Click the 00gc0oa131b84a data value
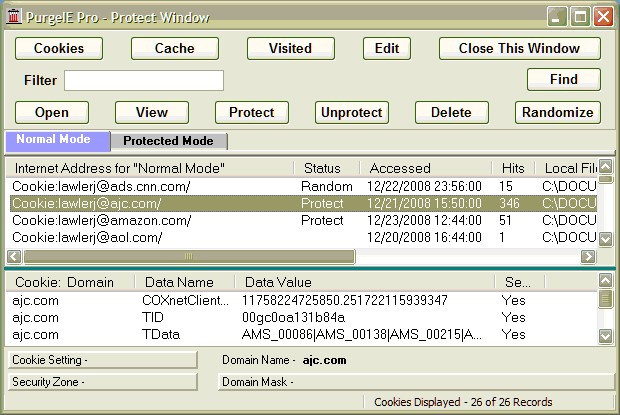Screen dimensions: 620x415 point(293,317)
